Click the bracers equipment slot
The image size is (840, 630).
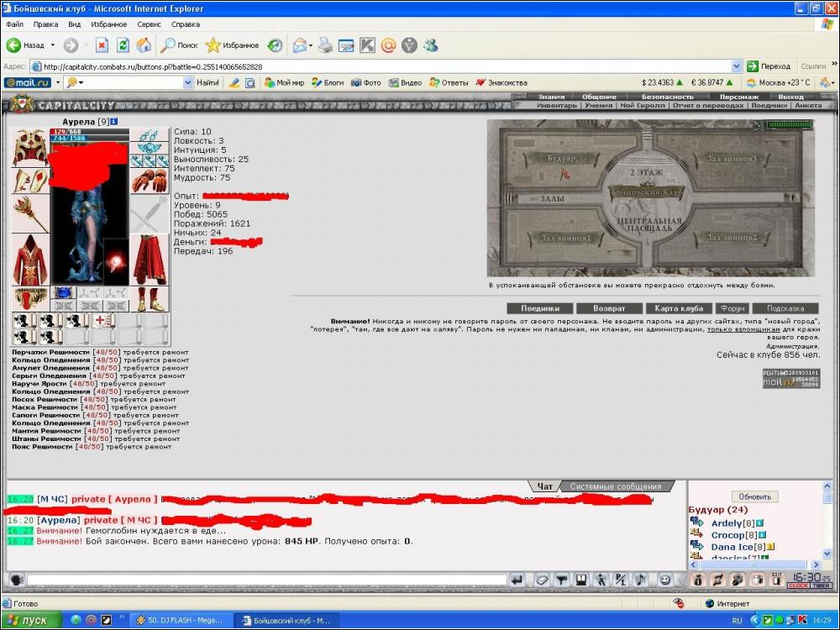[30, 181]
